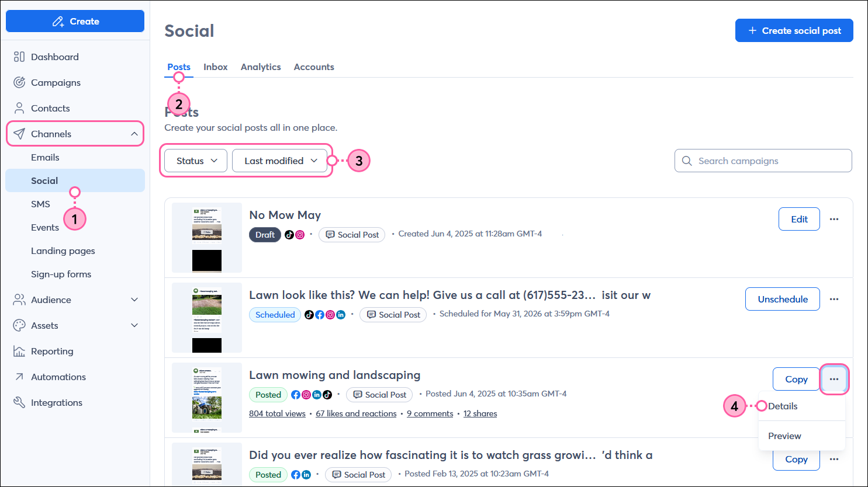868x487 pixels.
Task: Open the three-dot menu on No Mow May
Action: pyautogui.click(x=834, y=218)
